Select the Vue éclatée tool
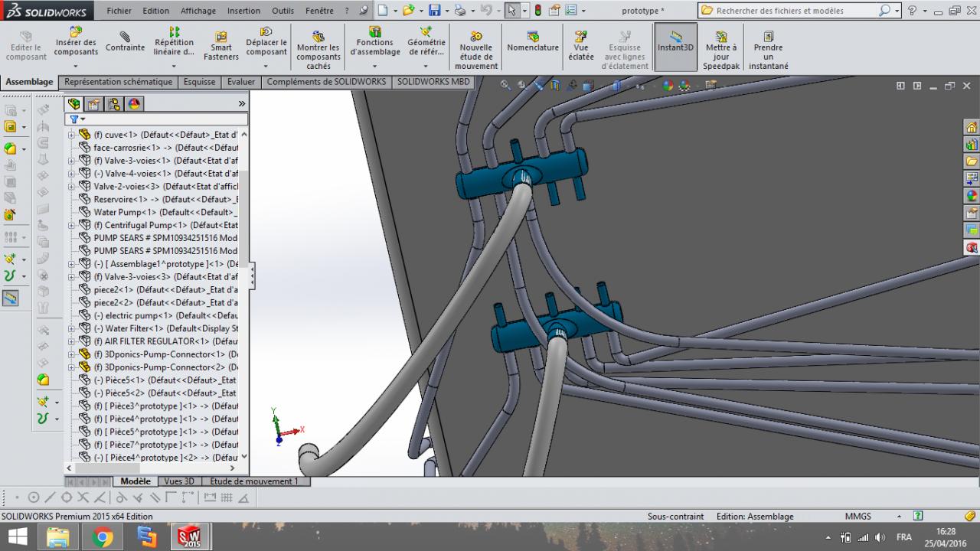 (x=581, y=46)
